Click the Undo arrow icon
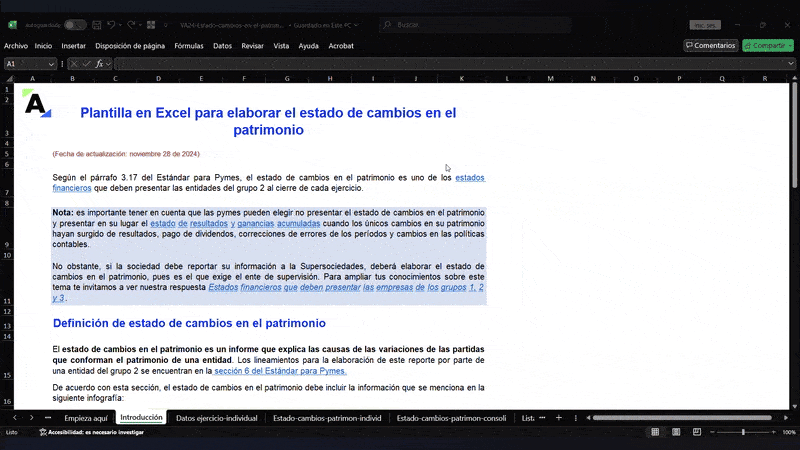Image resolution: width=800 pixels, height=450 pixels. click(x=111, y=24)
